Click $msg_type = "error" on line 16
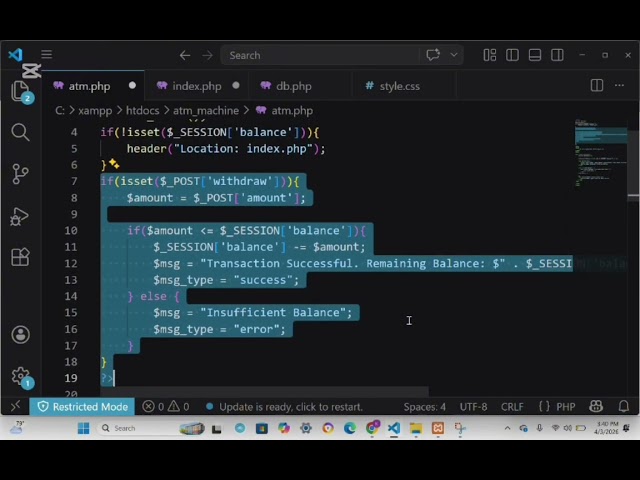Image resolution: width=640 pixels, height=480 pixels. [x=219, y=329]
